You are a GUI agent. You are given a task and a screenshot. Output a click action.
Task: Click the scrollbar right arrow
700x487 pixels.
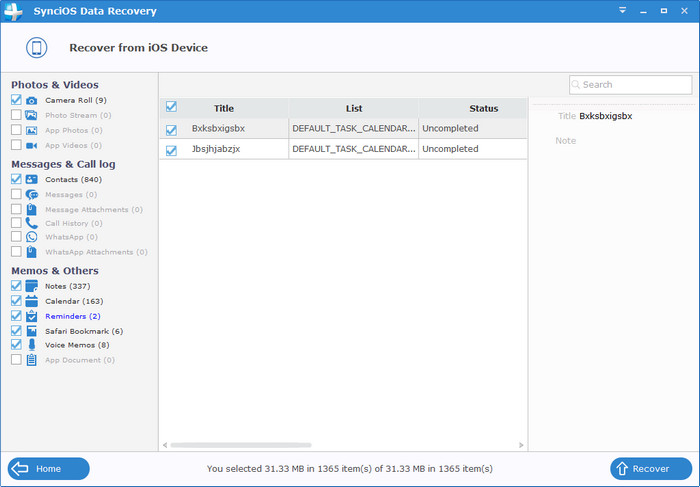(x=521, y=445)
